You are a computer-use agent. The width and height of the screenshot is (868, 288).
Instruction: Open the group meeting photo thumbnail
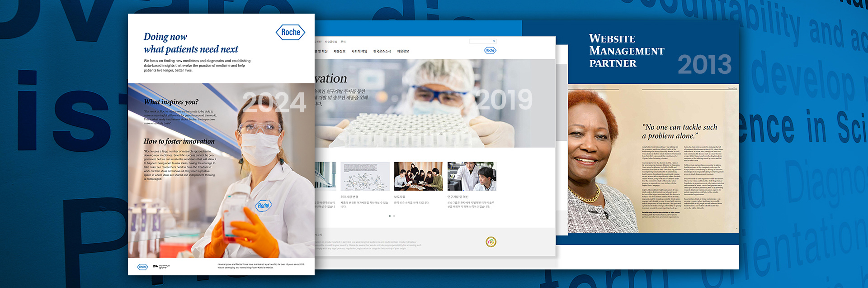click(419, 176)
